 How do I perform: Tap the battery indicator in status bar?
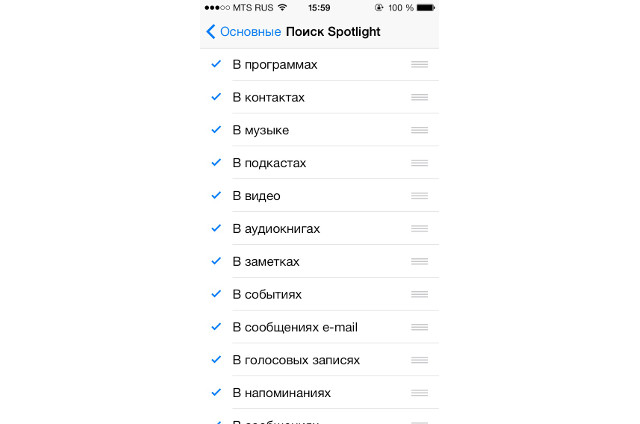pos(425,8)
